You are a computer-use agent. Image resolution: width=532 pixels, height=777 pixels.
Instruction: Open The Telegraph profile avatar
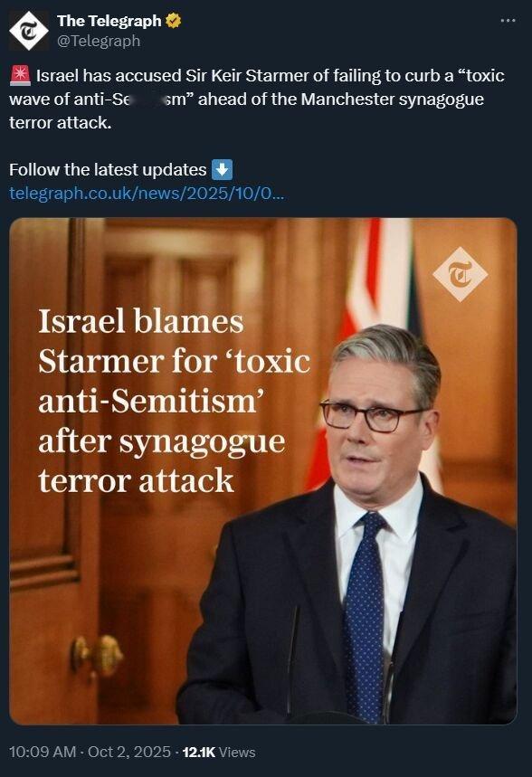(29, 31)
